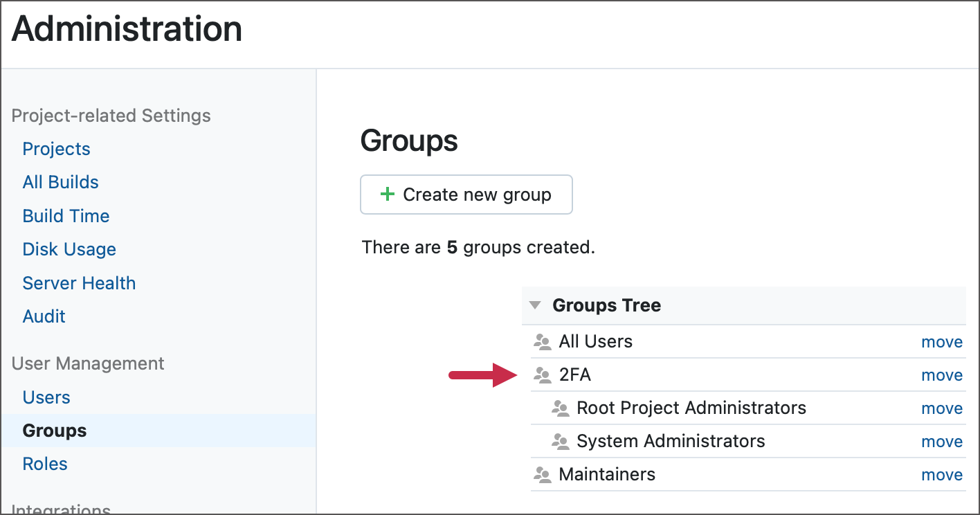Open Server Health
The image size is (980, 515).
click(79, 283)
